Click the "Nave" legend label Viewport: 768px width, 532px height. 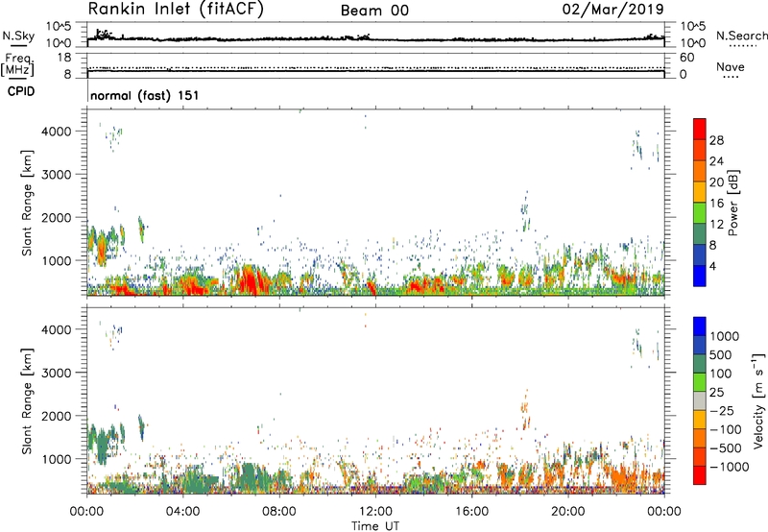pyautogui.click(x=731, y=67)
